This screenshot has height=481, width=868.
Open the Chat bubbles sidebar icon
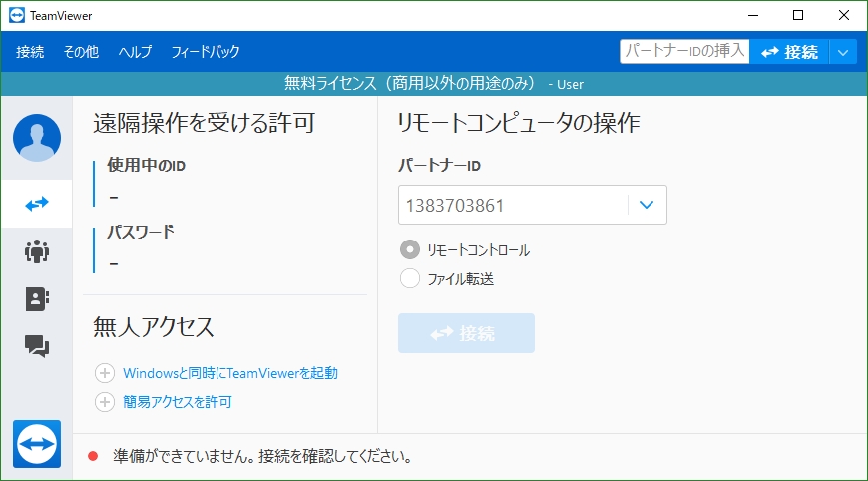click(37, 346)
